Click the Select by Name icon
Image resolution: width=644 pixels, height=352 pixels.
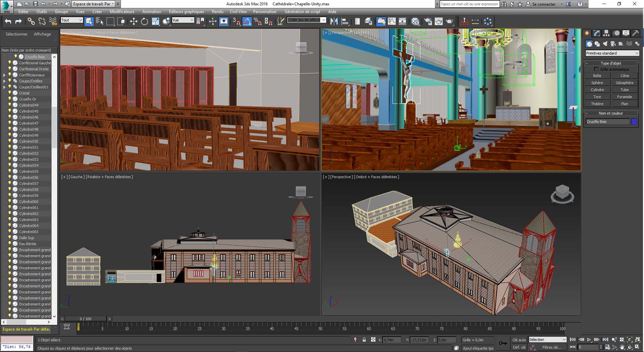point(99,21)
